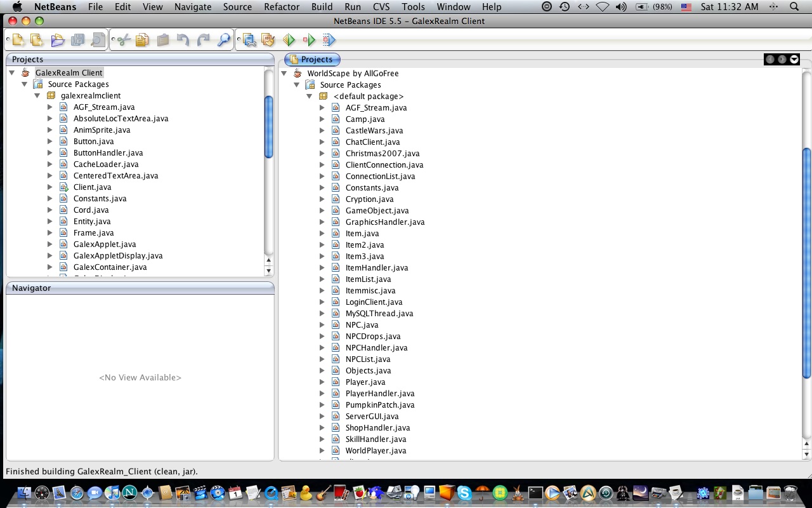Viewport: 812px width, 508px height.
Task: Open the Build menu
Action: pyautogui.click(x=322, y=7)
